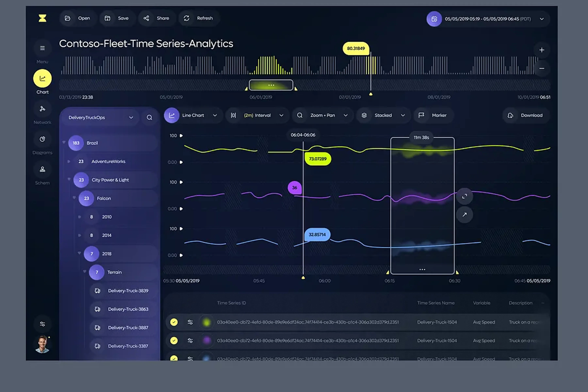This screenshot has height=392, width=588.
Task: Click the Refresh icon in top toolbar
Action: tap(187, 18)
